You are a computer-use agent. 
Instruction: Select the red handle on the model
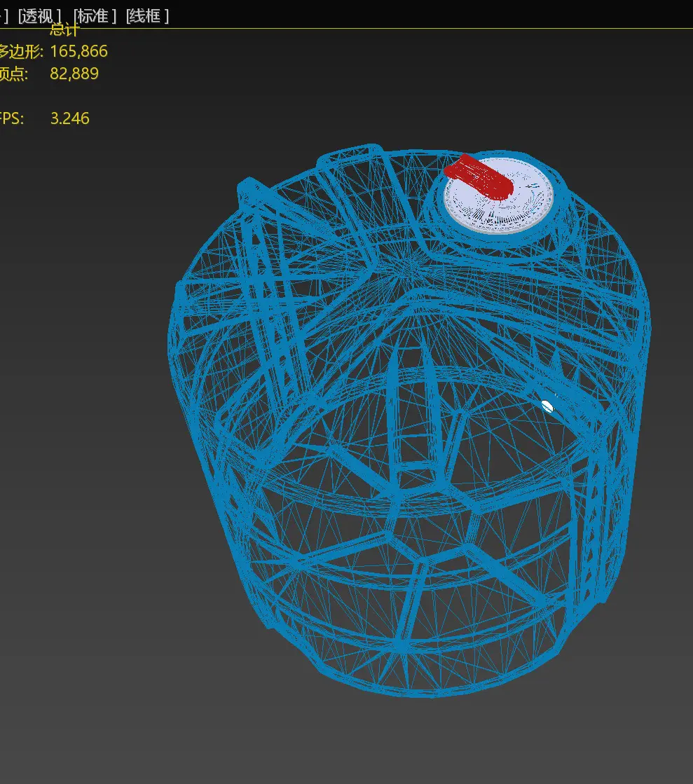coord(479,176)
